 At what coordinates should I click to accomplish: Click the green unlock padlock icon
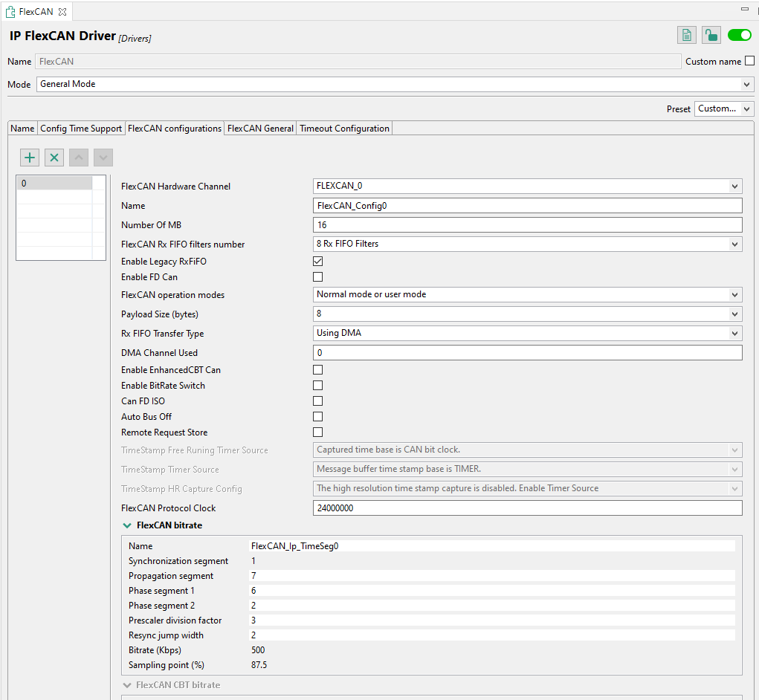[x=711, y=35]
